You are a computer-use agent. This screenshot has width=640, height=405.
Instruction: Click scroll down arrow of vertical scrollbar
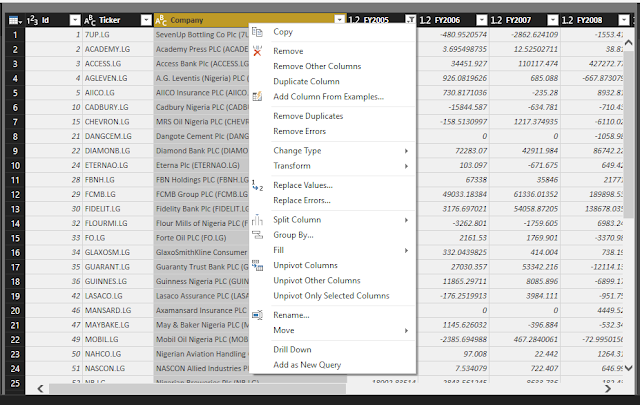tap(629, 368)
